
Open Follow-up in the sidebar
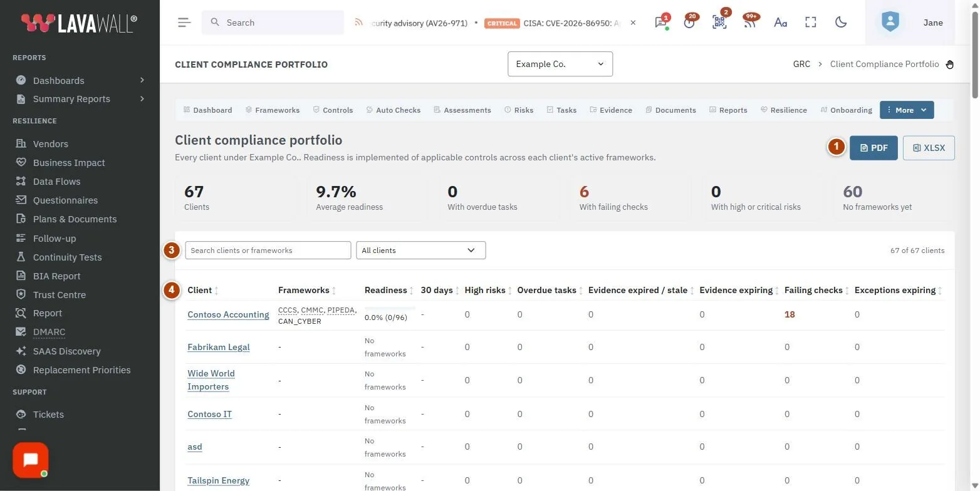55,238
